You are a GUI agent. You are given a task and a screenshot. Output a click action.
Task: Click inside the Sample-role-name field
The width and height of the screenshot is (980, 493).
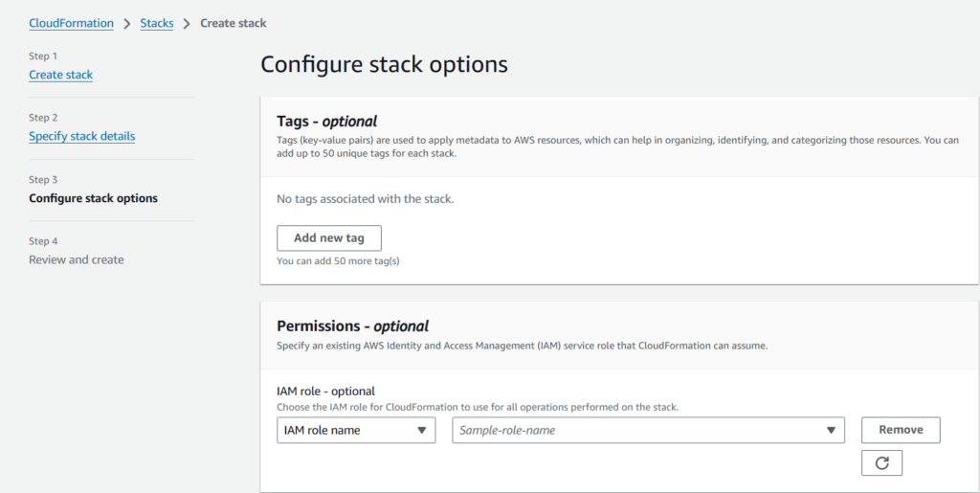click(636, 431)
